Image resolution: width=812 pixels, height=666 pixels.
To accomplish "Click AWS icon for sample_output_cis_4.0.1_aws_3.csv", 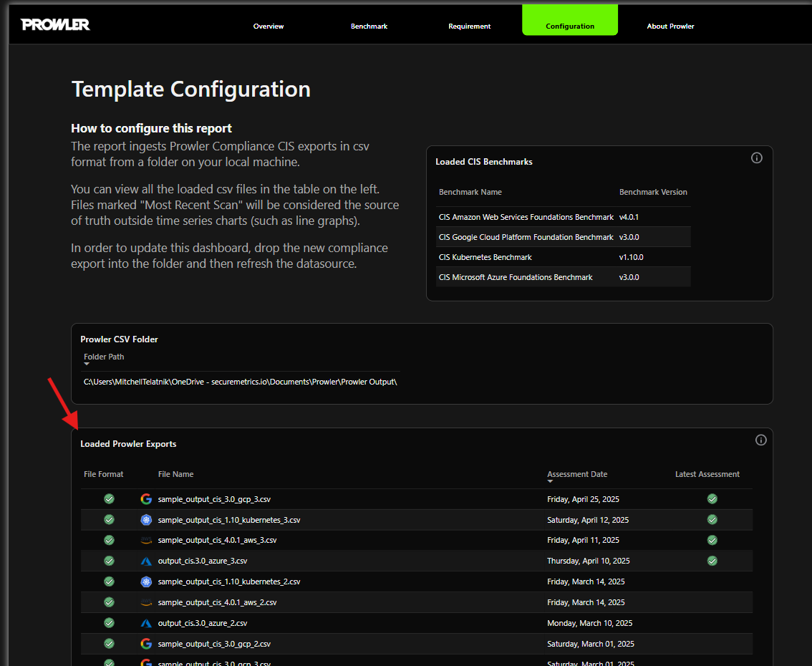I will click(x=146, y=540).
